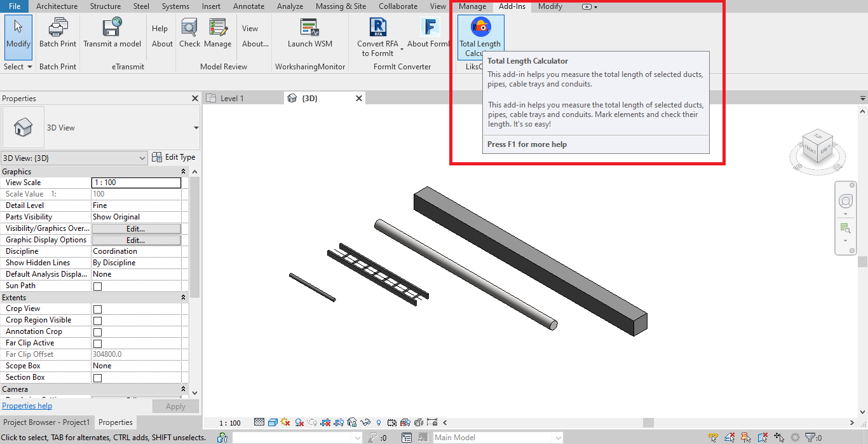Enable the Far Clip Active checkbox
868x444 pixels.
point(97,343)
